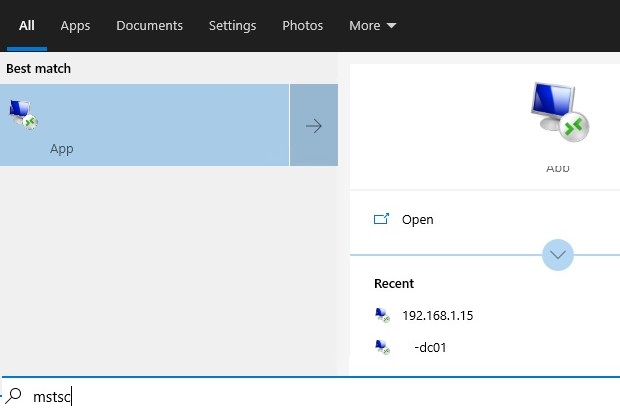
Task: Click the icon next to 192.168.1.15
Action: coord(381,315)
